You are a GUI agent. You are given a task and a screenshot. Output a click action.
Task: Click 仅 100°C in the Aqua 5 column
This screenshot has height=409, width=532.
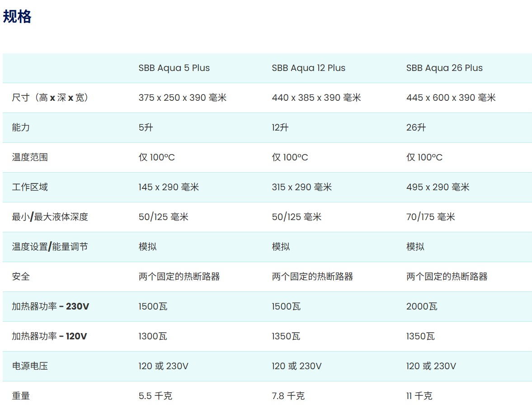click(x=157, y=157)
